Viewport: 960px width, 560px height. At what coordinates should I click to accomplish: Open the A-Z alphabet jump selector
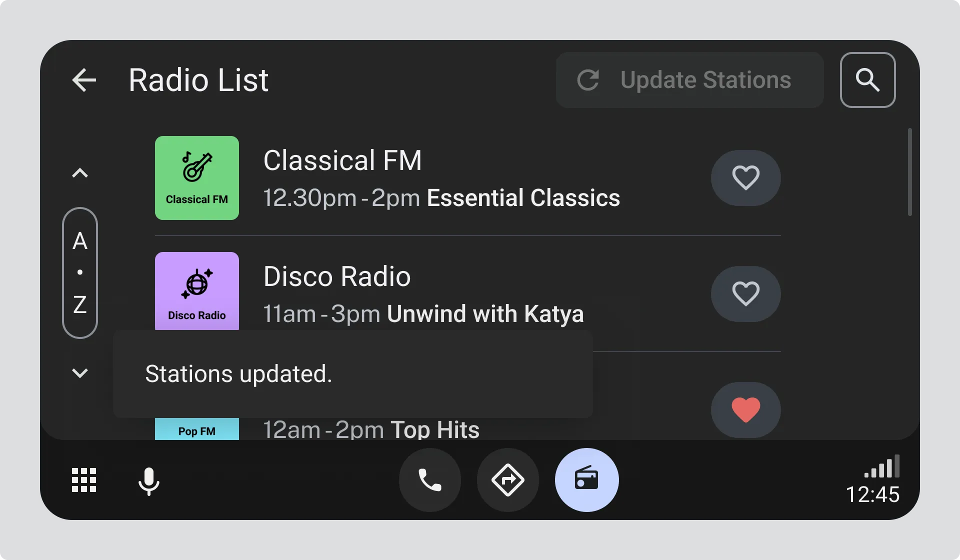(80, 273)
